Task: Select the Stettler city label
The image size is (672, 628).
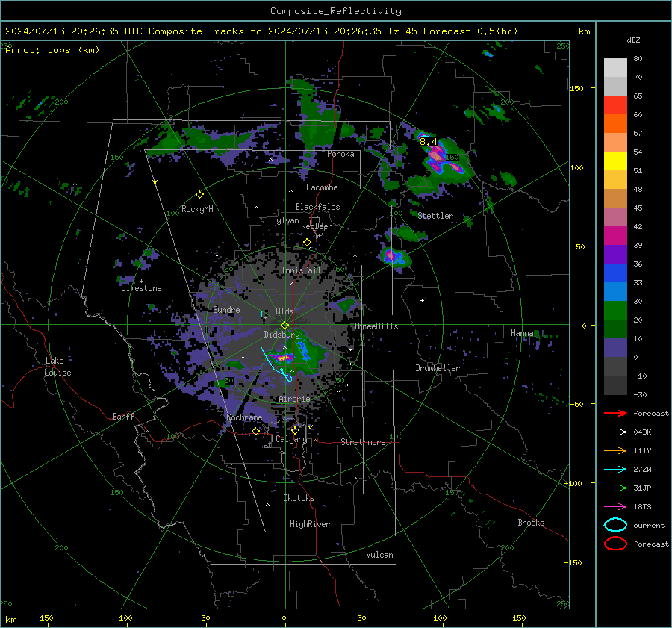Action: point(435,216)
